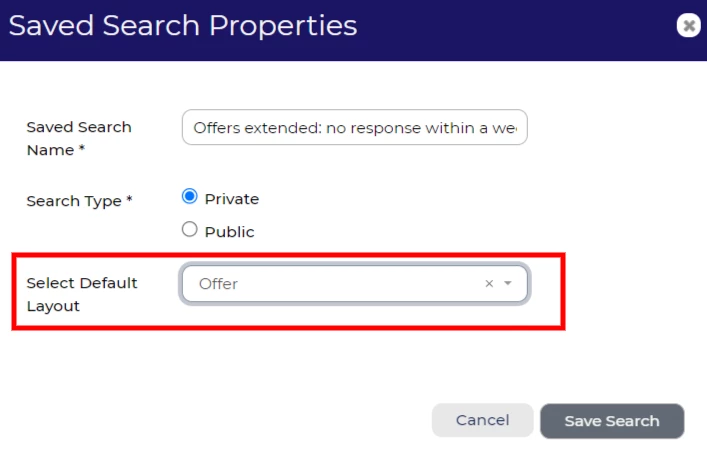Select the Public search type radio button
The image size is (707, 452).
[x=190, y=230]
